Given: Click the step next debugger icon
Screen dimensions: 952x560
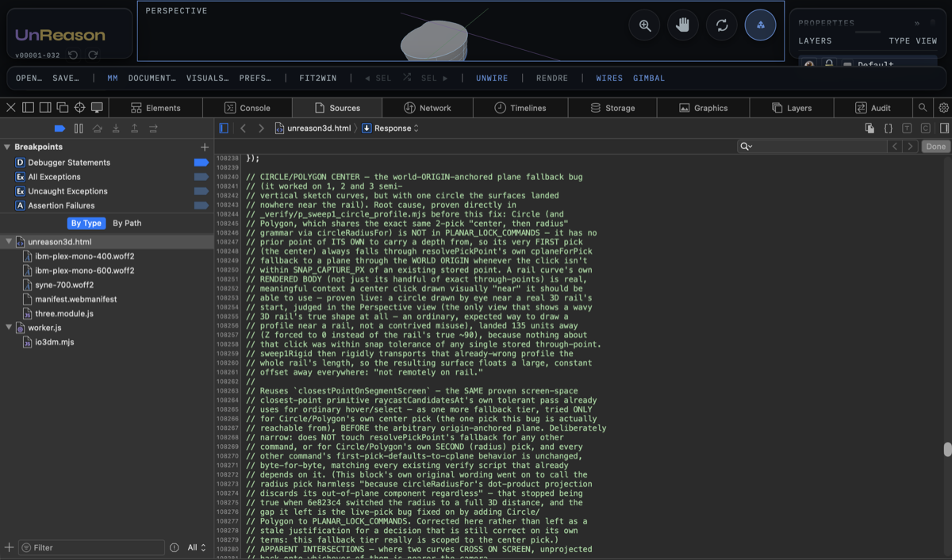Looking at the screenshot, I should click(x=153, y=128).
